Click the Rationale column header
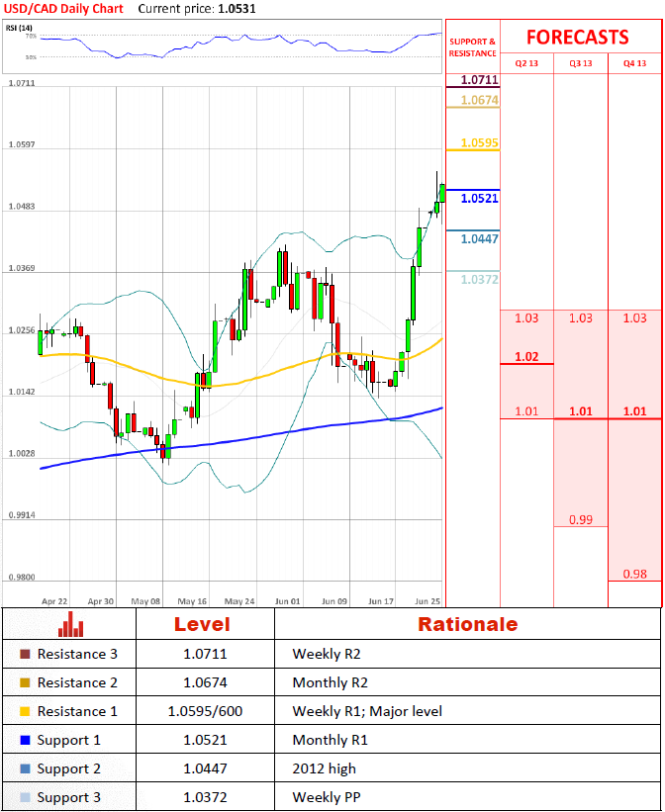The width and height of the screenshot is (665, 812). (x=467, y=624)
